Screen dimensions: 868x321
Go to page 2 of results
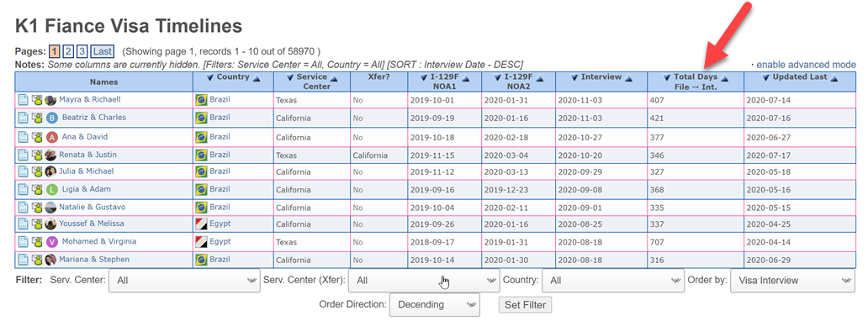pos(67,51)
